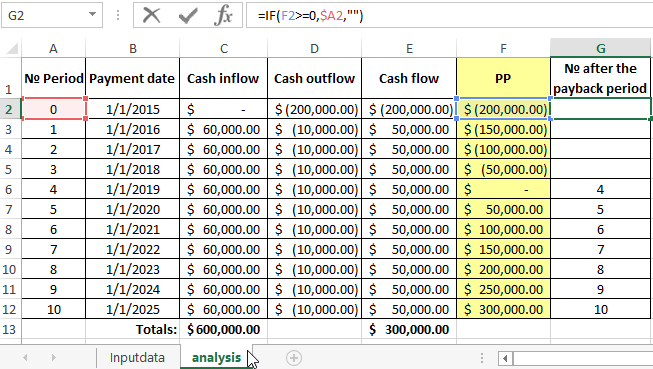
Task: Select row 13 header
Action: (x=10, y=329)
